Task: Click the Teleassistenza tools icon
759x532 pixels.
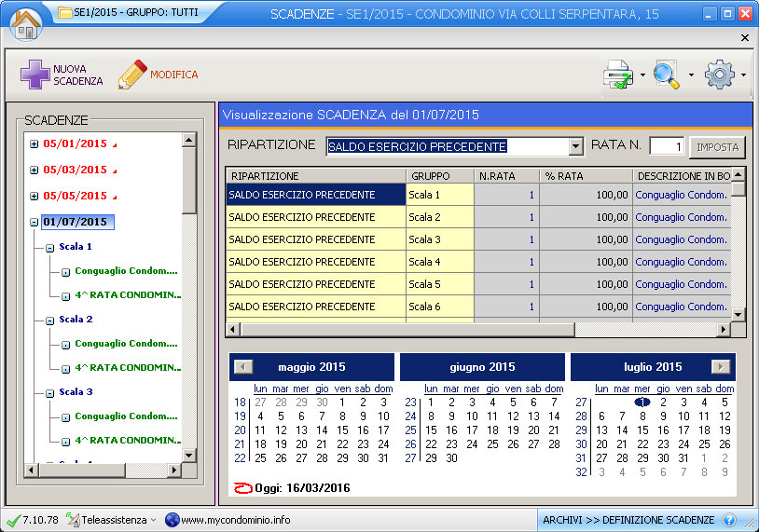Action: [x=74, y=520]
